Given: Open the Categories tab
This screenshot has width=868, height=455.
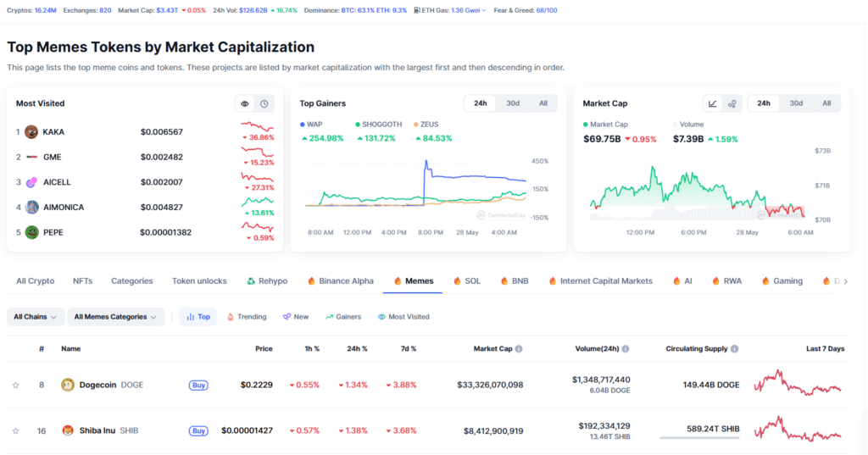Looking at the screenshot, I should [131, 281].
